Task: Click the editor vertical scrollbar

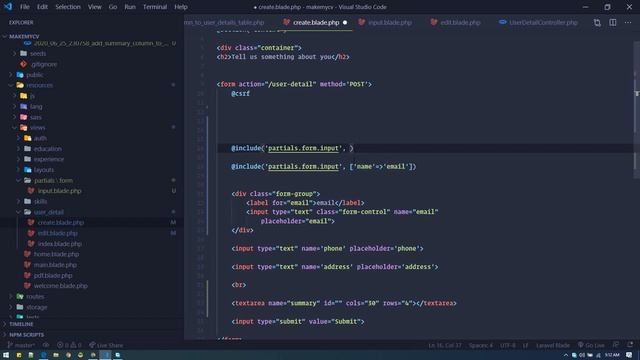Action: pos(636,110)
